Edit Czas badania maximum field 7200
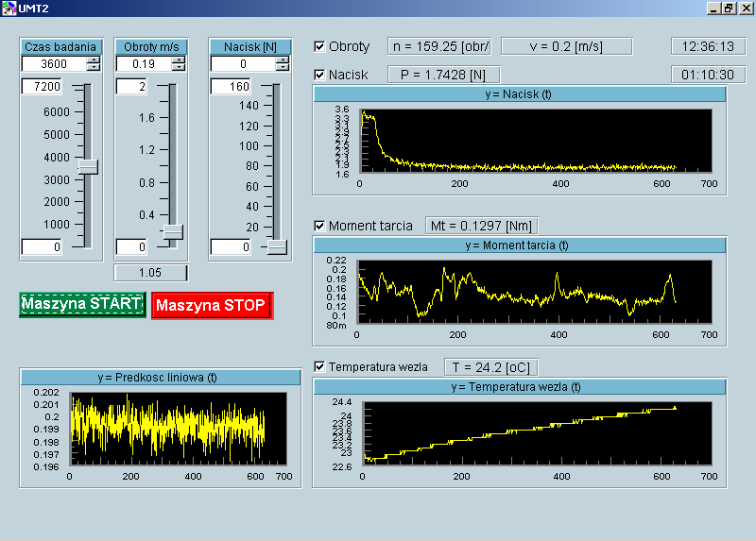Screen dimensions: 756x541 click(x=42, y=86)
